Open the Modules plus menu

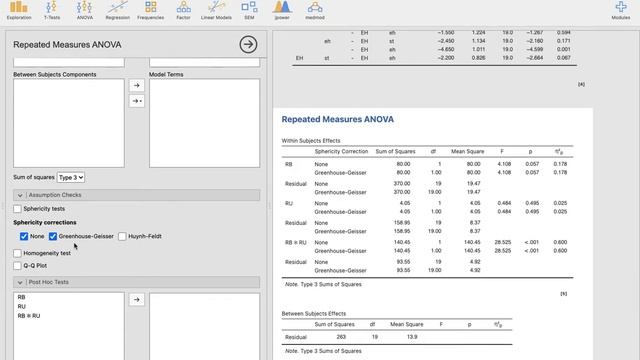621,10
